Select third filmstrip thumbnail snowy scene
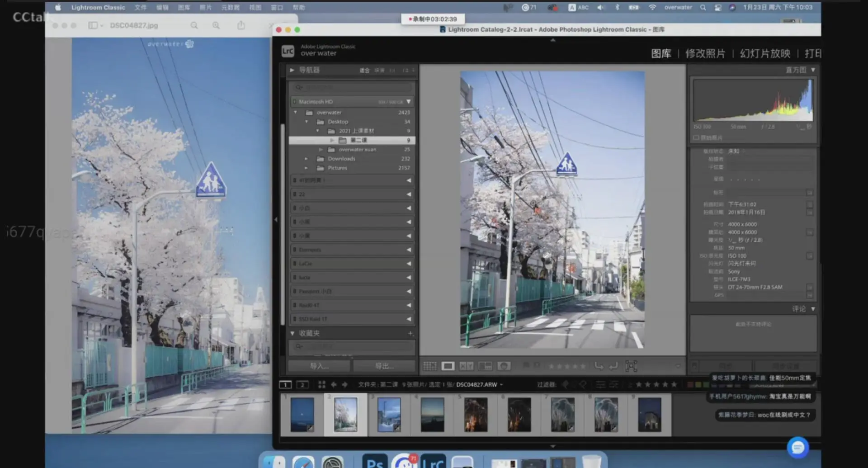Image resolution: width=868 pixels, height=468 pixels. click(x=389, y=414)
